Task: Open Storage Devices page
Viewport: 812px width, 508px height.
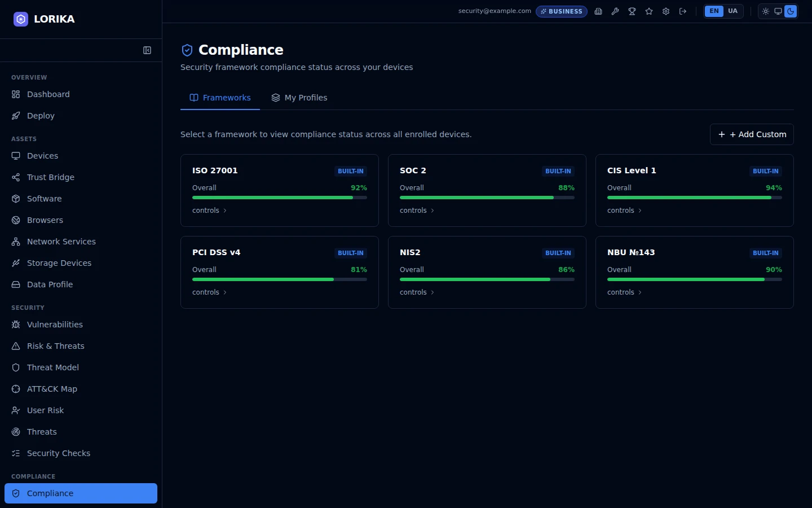Action: 81,263
